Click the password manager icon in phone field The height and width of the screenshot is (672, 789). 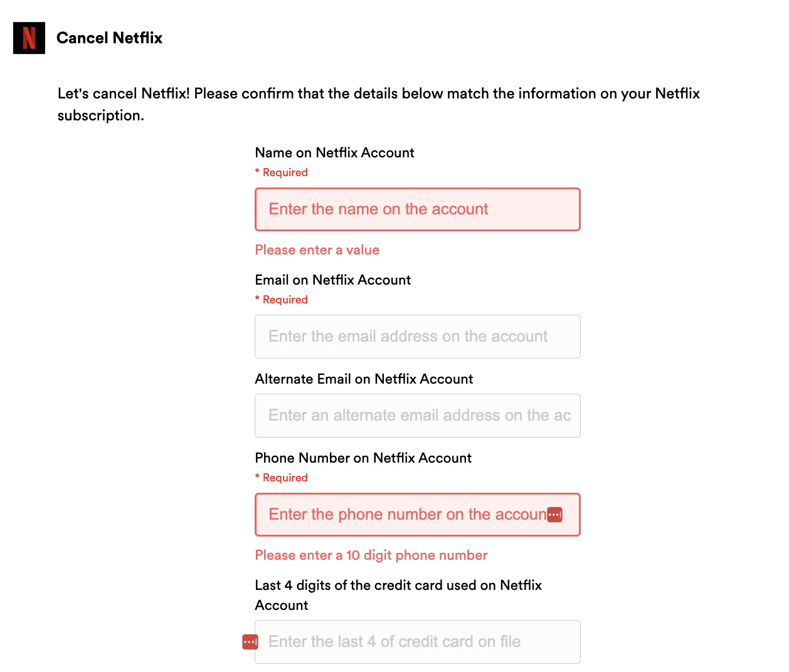(x=555, y=515)
